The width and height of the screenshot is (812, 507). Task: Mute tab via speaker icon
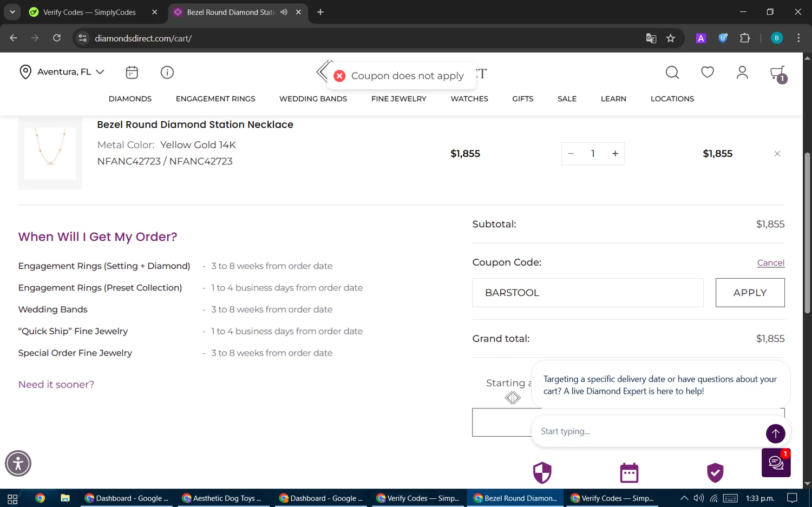[x=284, y=12]
